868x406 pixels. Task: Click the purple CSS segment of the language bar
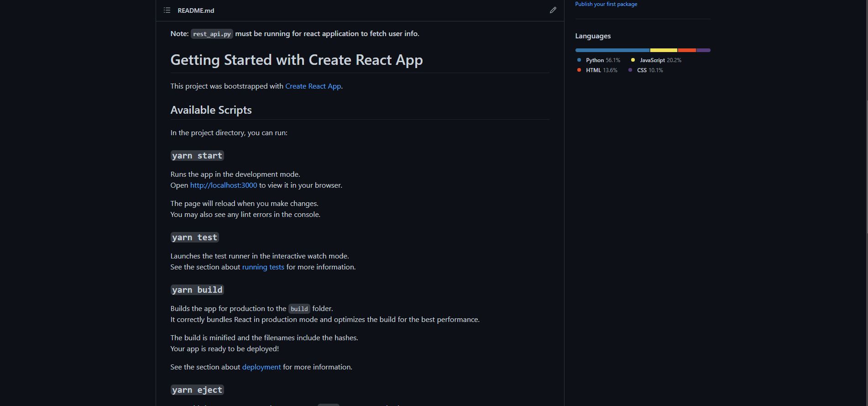pos(703,50)
